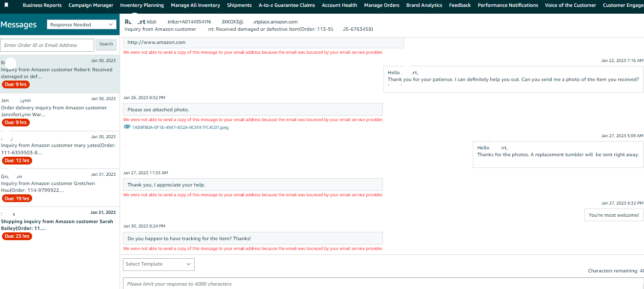Open the Feedback menu item
Image resolution: width=644 pixels, height=289 pixels.
[460, 5]
